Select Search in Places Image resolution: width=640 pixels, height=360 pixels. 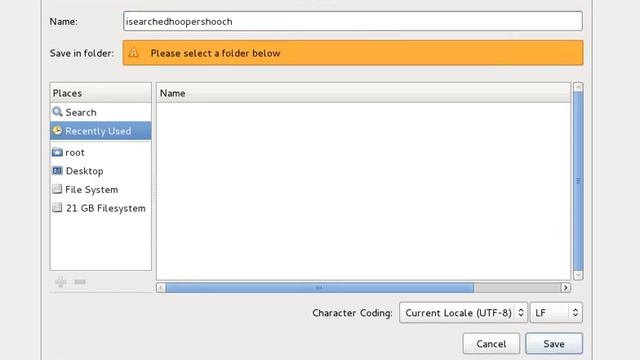click(x=100, y=112)
